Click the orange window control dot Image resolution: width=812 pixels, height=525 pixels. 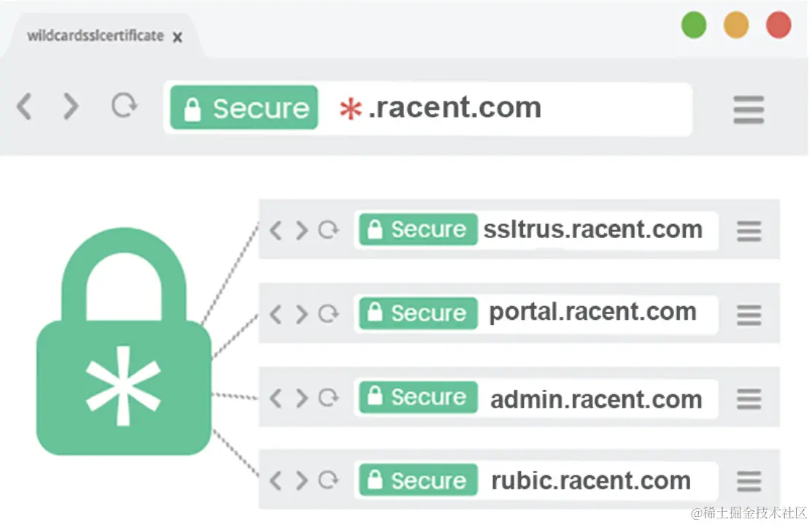[736, 25]
